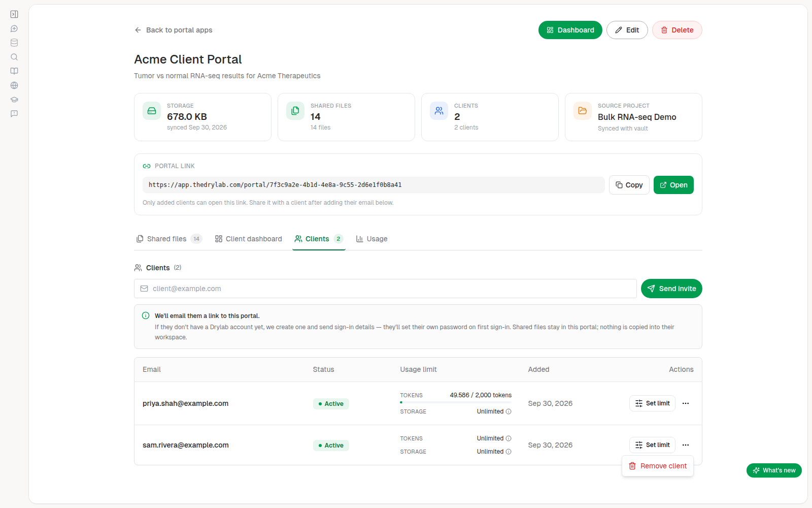Screen dimensions: 812x508
Task: Select the Clients tab
Action: coord(319,239)
